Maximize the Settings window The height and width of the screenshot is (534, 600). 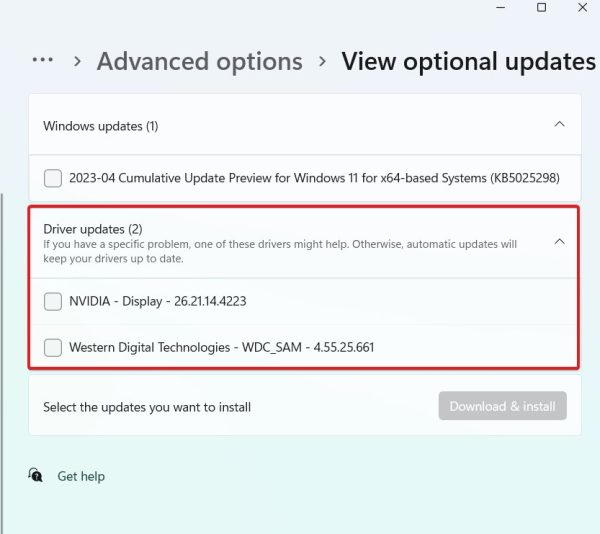[541, 7]
